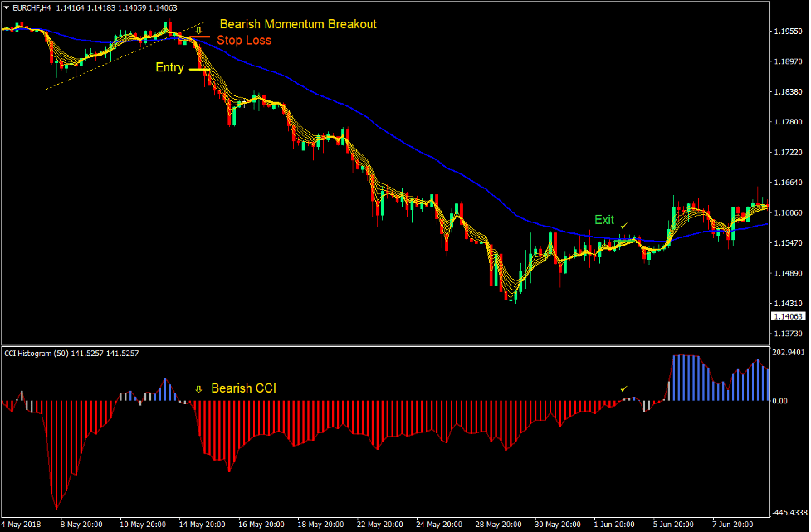Toggle the Entry marker label
The image size is (811, 532).
[x=169, y=67]
